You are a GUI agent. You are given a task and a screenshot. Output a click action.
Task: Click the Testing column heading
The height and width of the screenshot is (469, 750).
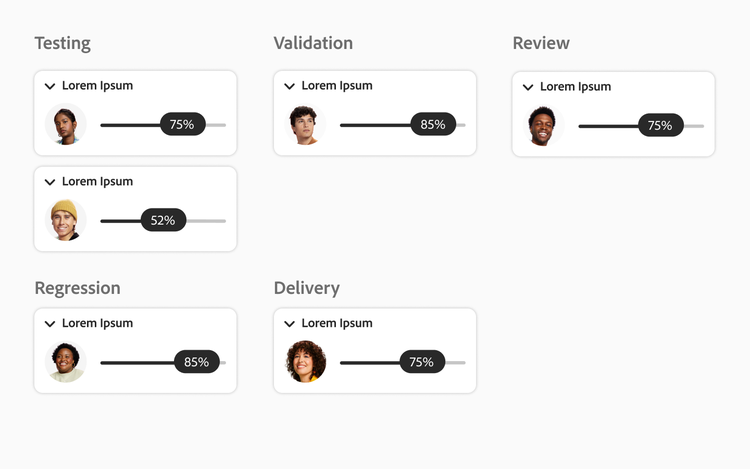pyautogui.click(x=62, y=43)
